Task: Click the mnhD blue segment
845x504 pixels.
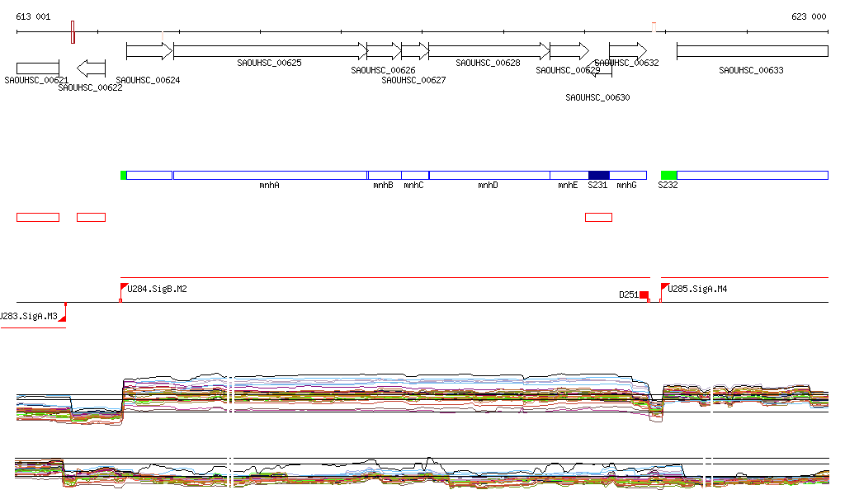Action: tap(489, 175)
